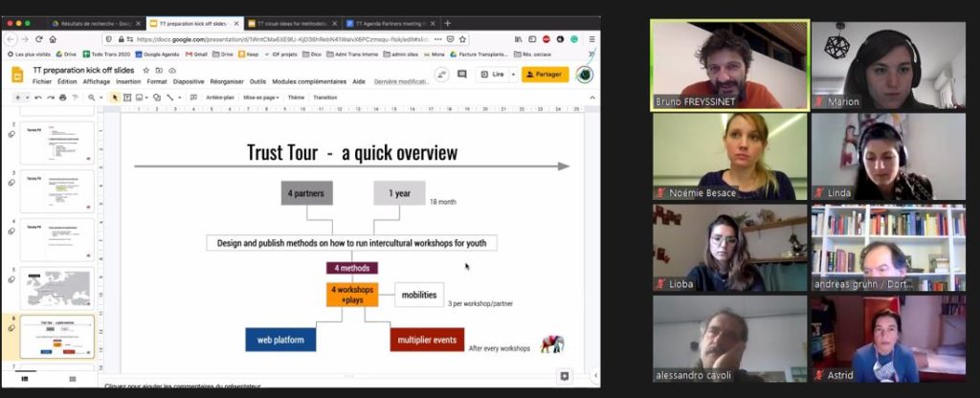Image resolution: width=980 pixels, height=398 pixels.
Task: Click the new slide plus button
Action: (x=17, y=98)
